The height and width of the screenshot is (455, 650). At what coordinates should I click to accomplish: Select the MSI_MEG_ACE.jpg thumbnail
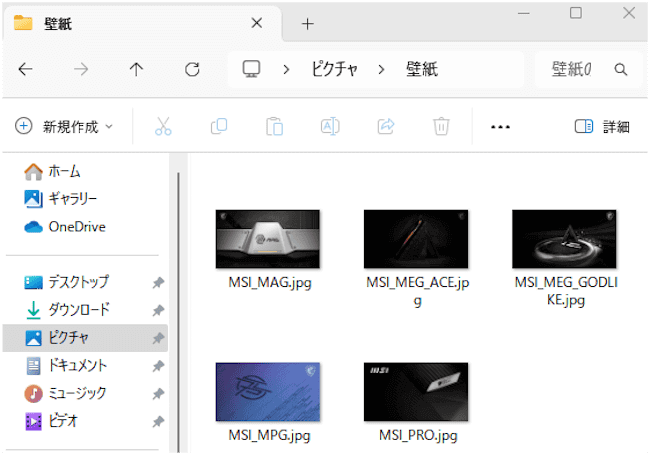tap(416, 239)
